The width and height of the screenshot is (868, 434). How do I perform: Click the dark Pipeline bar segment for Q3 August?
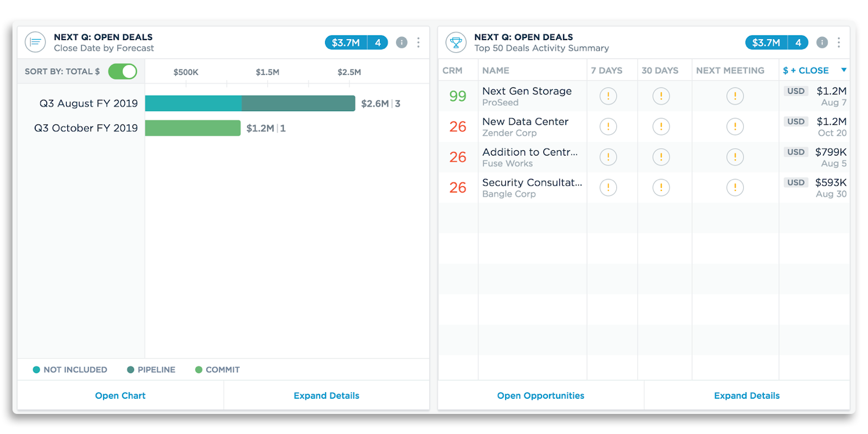298,103
